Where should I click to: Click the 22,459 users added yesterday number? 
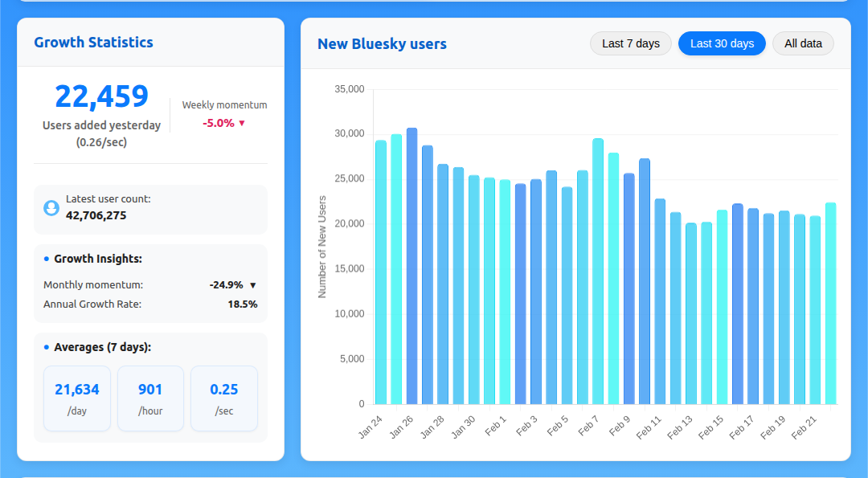pos(101,96)
